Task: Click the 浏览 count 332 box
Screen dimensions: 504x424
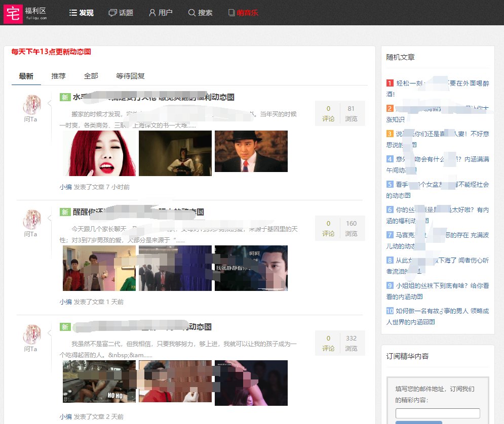Action: 351,343
